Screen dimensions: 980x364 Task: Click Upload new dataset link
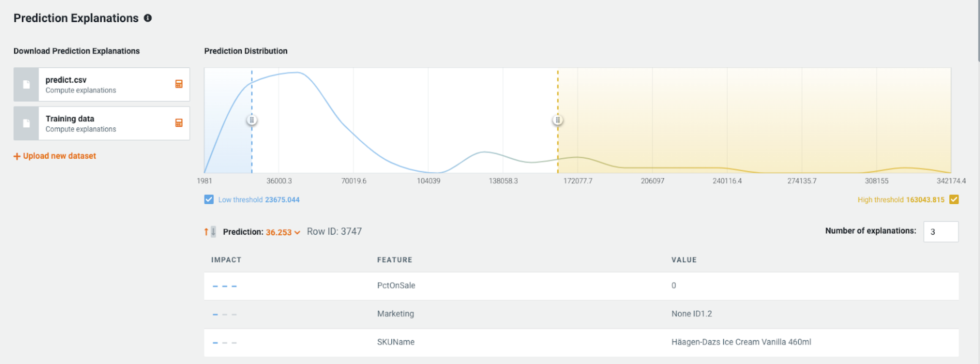59,156
